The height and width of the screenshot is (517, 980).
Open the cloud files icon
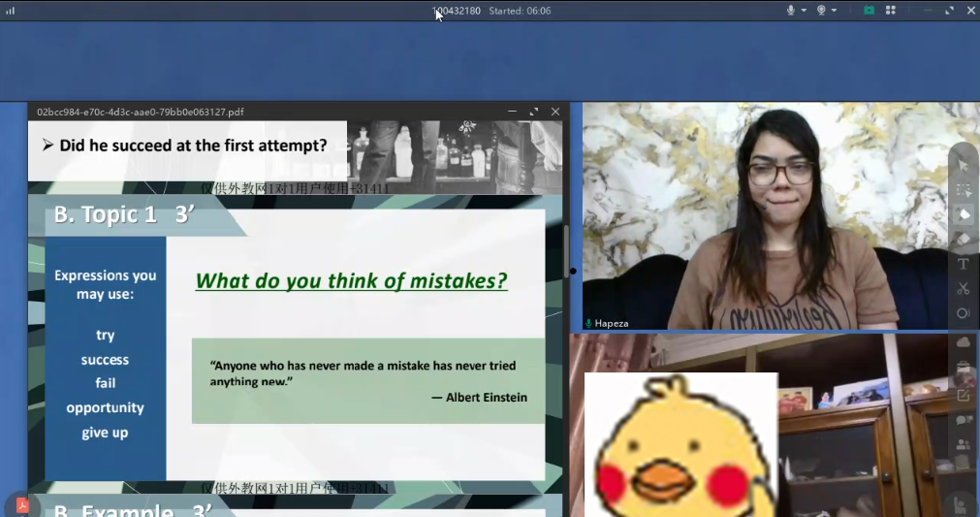point(964,342)
